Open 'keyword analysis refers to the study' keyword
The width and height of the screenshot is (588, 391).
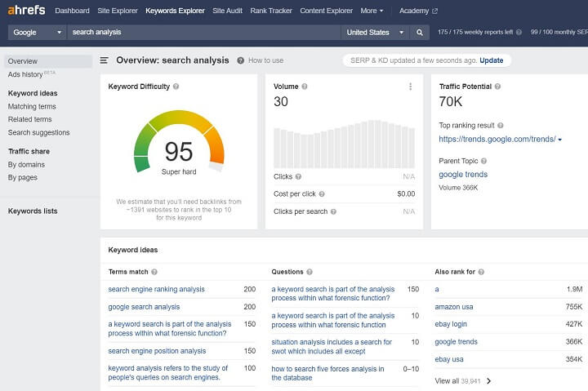coord(168,373)
